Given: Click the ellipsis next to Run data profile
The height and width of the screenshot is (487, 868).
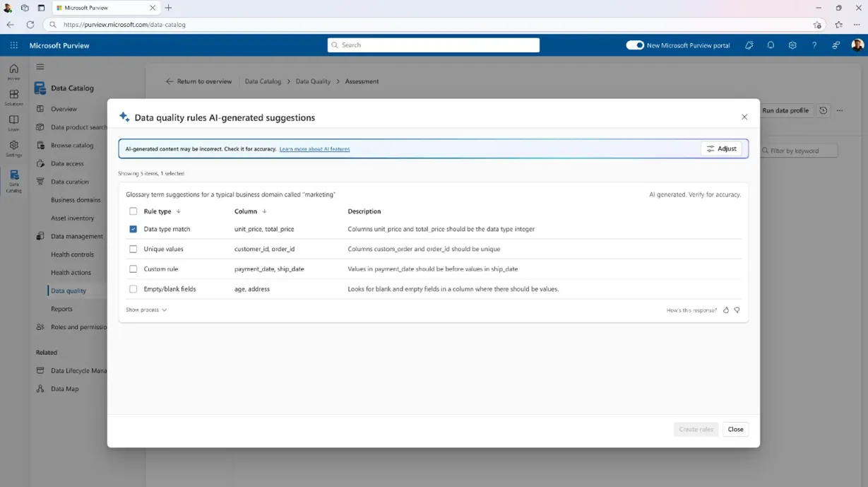Looking at the screenshot, I should [839, 110].
